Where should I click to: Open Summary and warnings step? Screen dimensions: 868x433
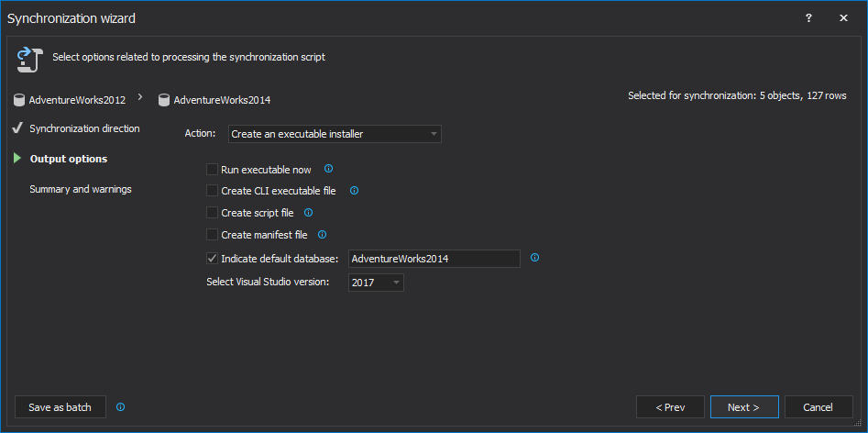pos(81,189)
